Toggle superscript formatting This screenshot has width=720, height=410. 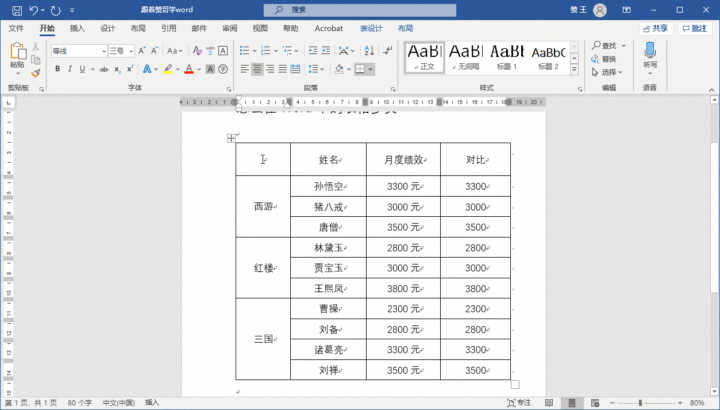click(130, 69)
